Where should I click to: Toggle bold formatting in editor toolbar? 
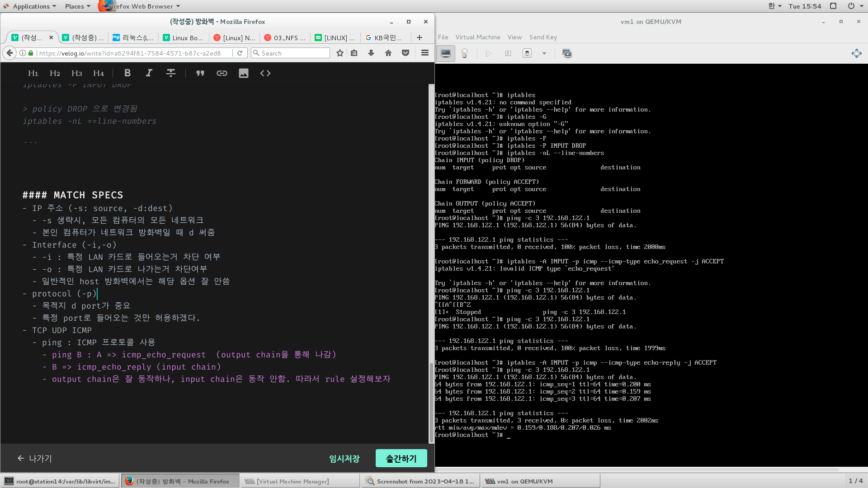(127, 73)
